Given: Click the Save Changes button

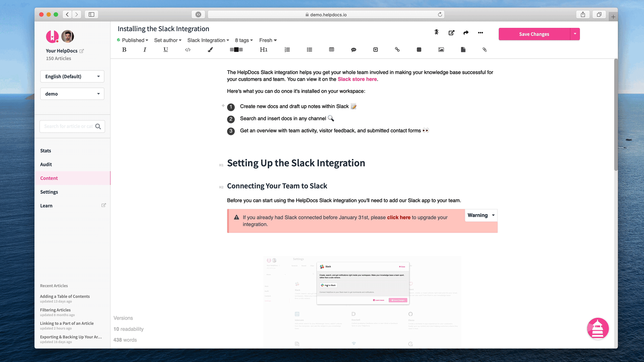Looking at the screenshot, I should point(534,34).
